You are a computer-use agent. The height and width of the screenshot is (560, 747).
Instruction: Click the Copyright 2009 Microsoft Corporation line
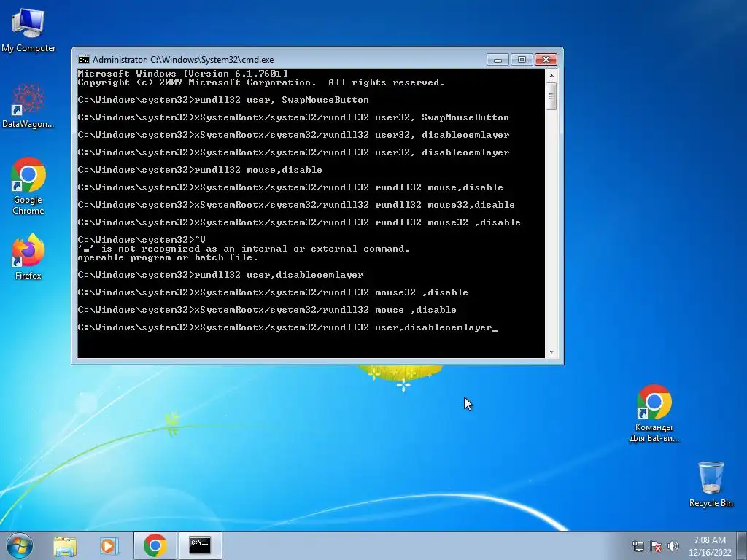click(261, 82)
